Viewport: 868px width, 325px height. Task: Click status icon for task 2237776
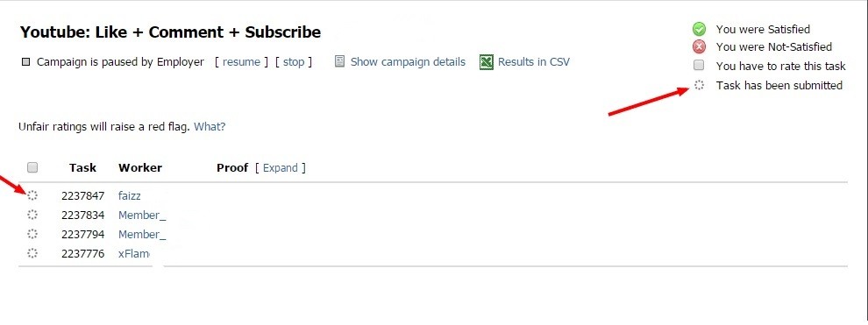(x=32, y=253)
